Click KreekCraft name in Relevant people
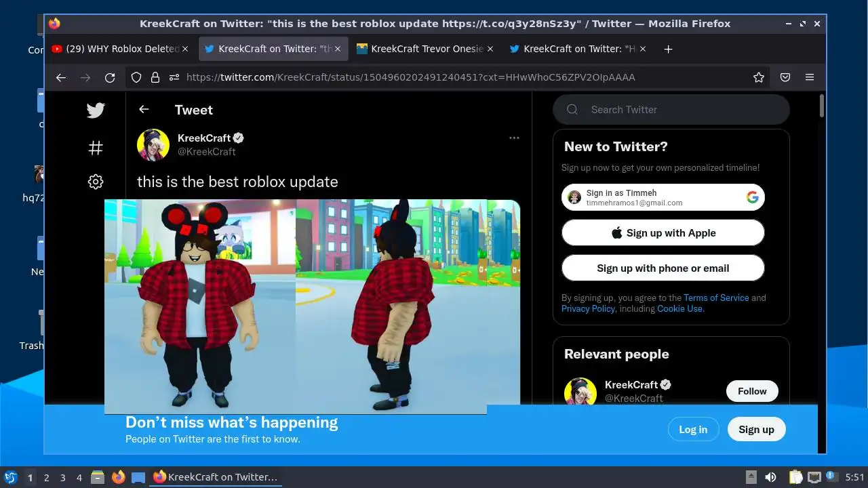This screenshot has height=488, width=868. tap(631, 384)
